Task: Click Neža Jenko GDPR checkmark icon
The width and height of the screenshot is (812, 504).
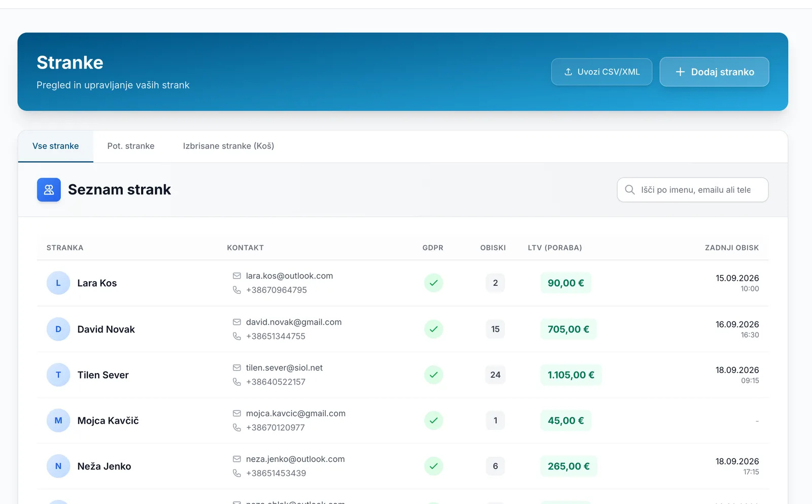Action: (x=433, y=466)
